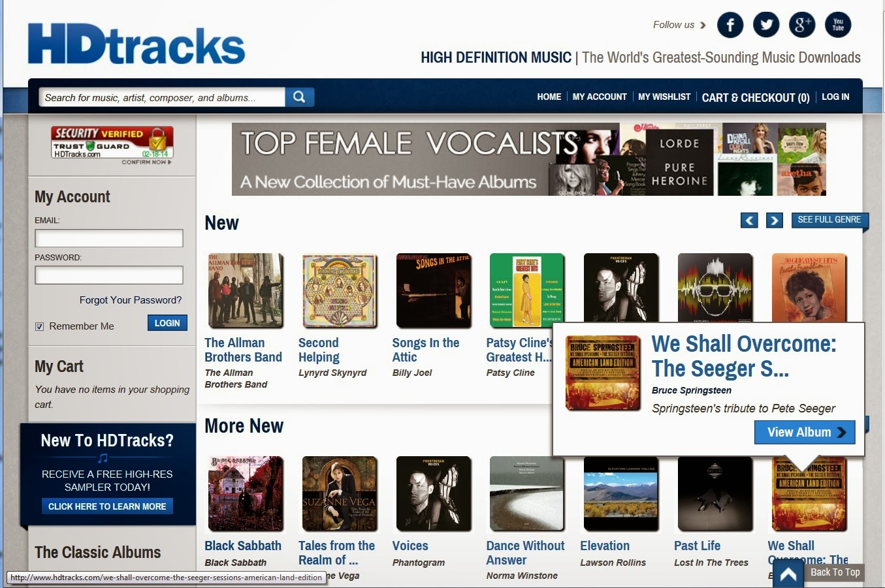Viewport: 885px width, 588px height.
Task: Open the Voices cover in More New
Action: (434, 493)
